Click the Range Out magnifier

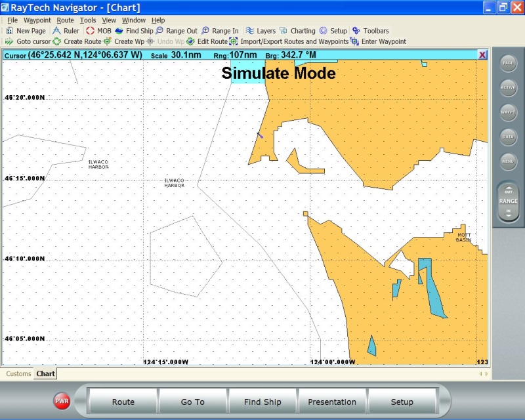click(159, 31)
